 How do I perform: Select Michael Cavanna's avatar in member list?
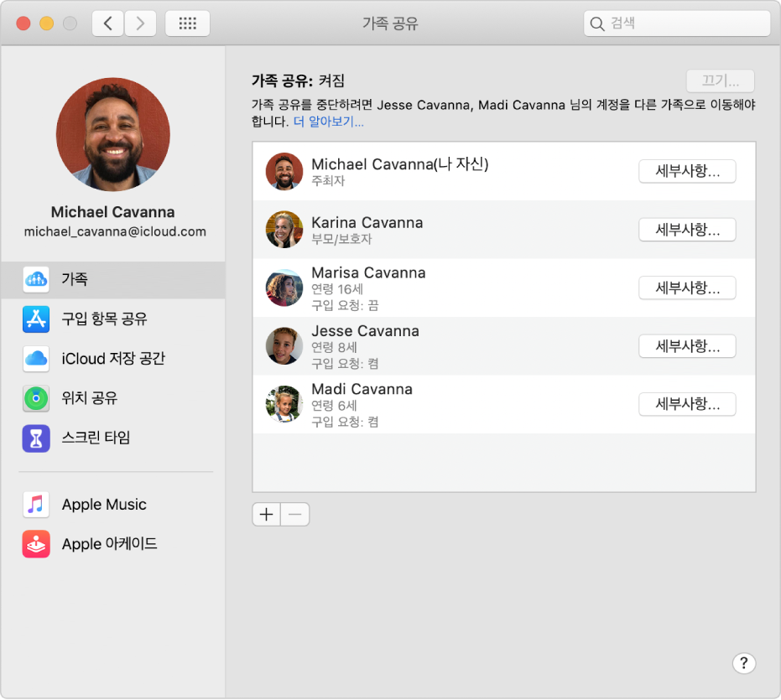[284, 171]
